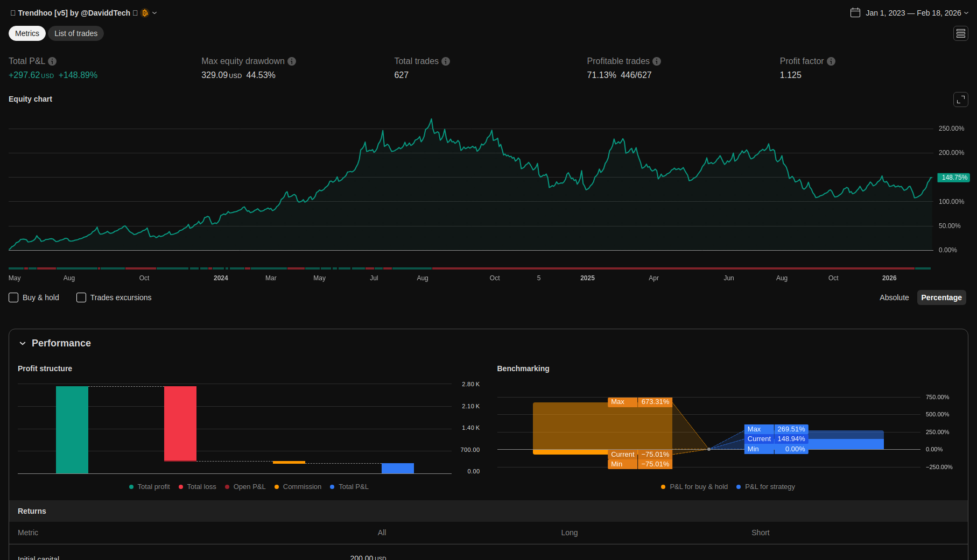Open the strategy name dropdown arrow
This screenshot has height=560, width=977.
coord(154,13)
